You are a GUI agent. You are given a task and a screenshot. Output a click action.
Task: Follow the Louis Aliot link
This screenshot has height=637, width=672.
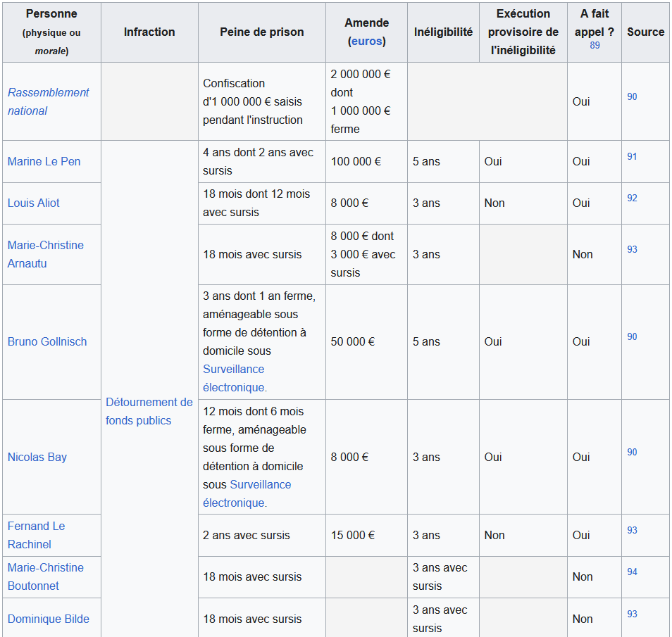33,203
